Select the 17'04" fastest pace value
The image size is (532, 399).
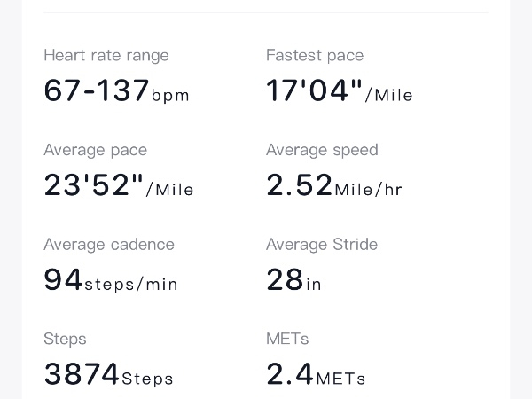(315, 90)
